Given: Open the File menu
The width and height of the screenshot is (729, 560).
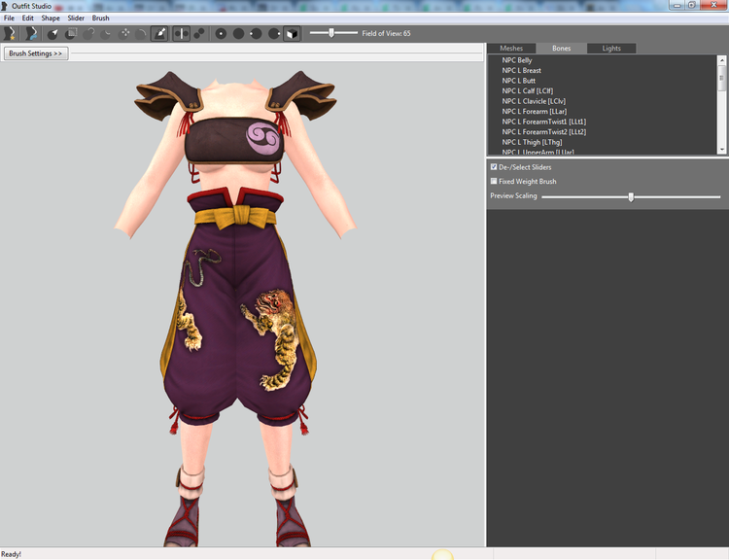Looking at the screenshot, I should [x=9, y=18].
